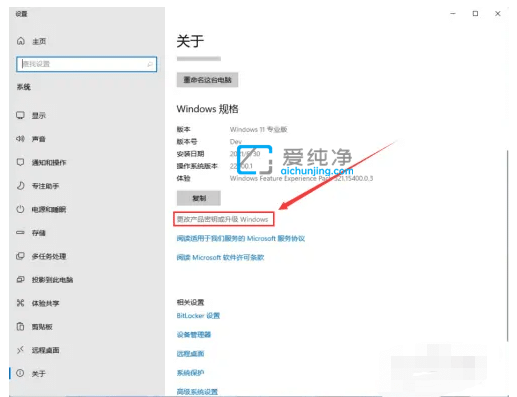Click the Shared experiences (体验共享) icon
The image size is (517, 397).
(x=20, y=303)
